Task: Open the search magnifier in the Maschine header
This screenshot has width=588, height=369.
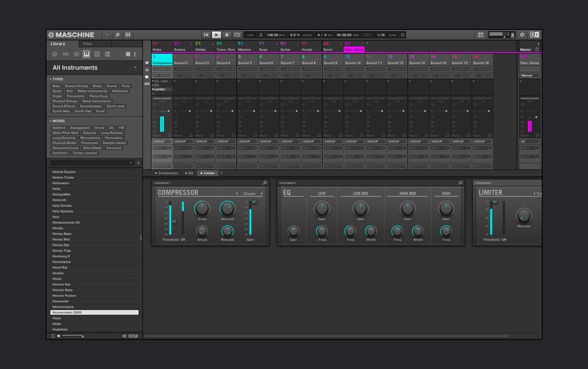Action: pos(118,35)
